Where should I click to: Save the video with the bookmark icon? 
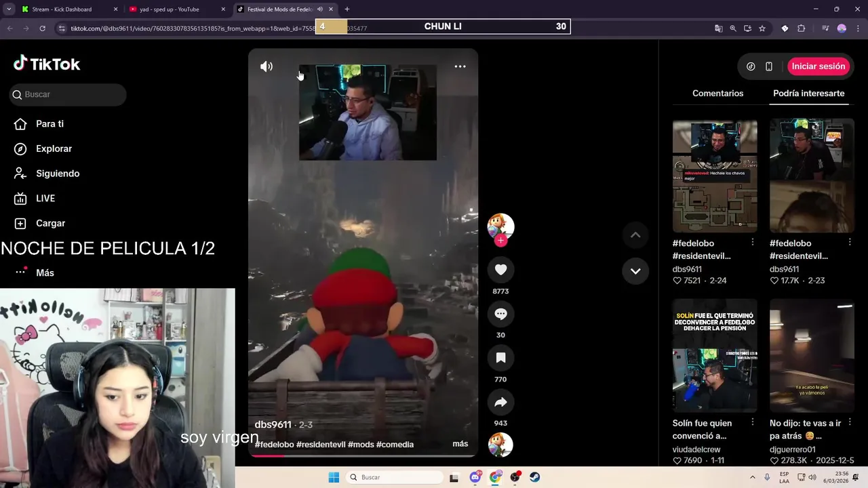500,358
